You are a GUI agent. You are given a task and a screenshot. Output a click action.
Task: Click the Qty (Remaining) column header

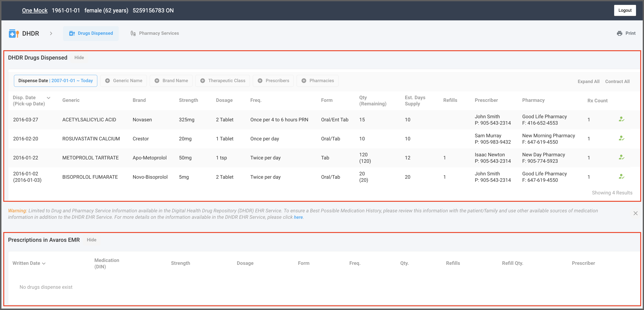point(373,101)
